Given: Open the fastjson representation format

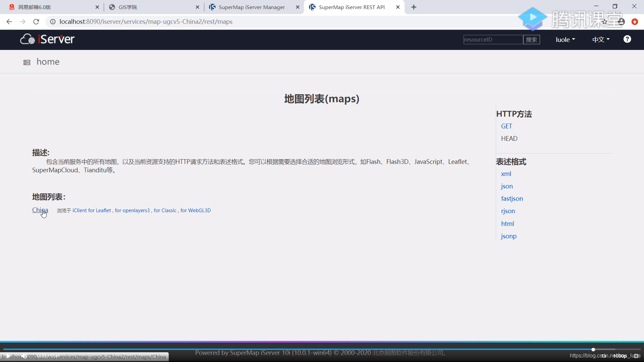Looking at the screenshot, I should [512, 199].
